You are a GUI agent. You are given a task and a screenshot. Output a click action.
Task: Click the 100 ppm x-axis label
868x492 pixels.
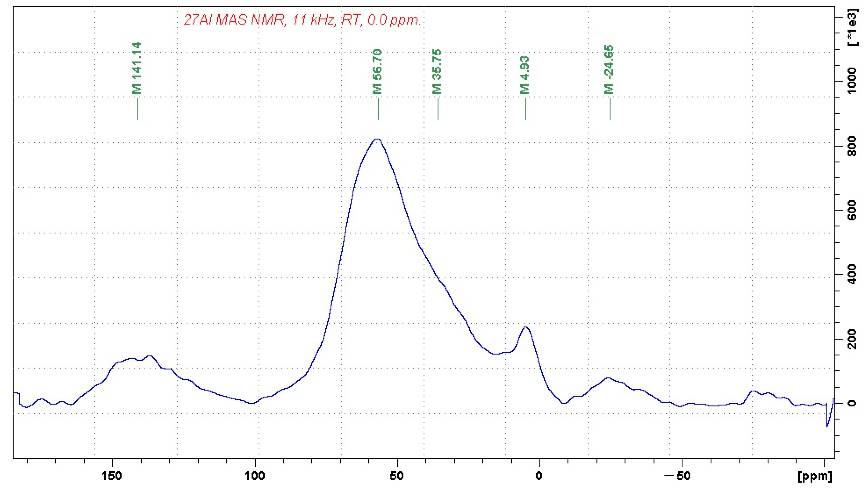coord(255,476)
